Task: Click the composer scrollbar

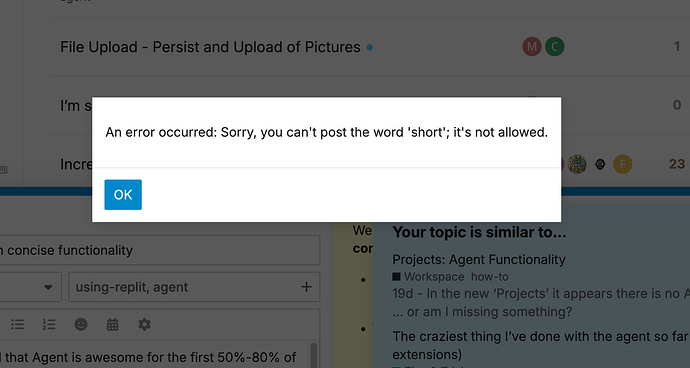Action: pyautogui.click(x=314, y=355)
